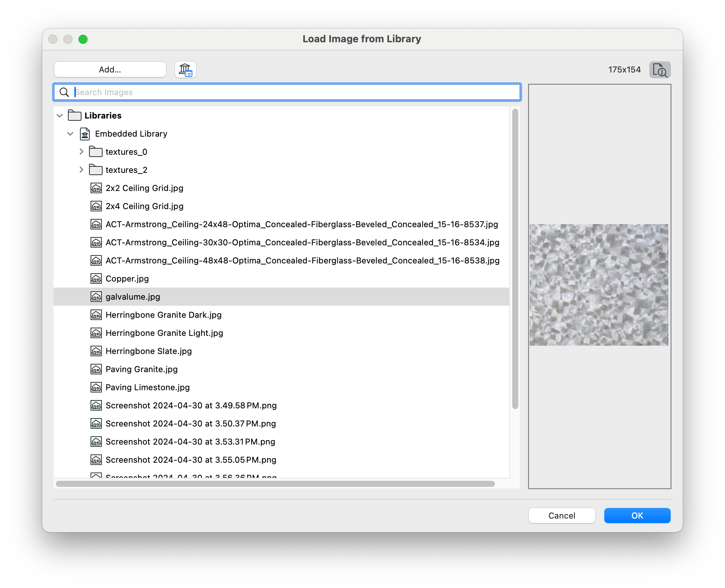Viewport: 725px width, 588px height.
Task: Select Paving Limestone.jpg image
Action: (x=147, y=388)
